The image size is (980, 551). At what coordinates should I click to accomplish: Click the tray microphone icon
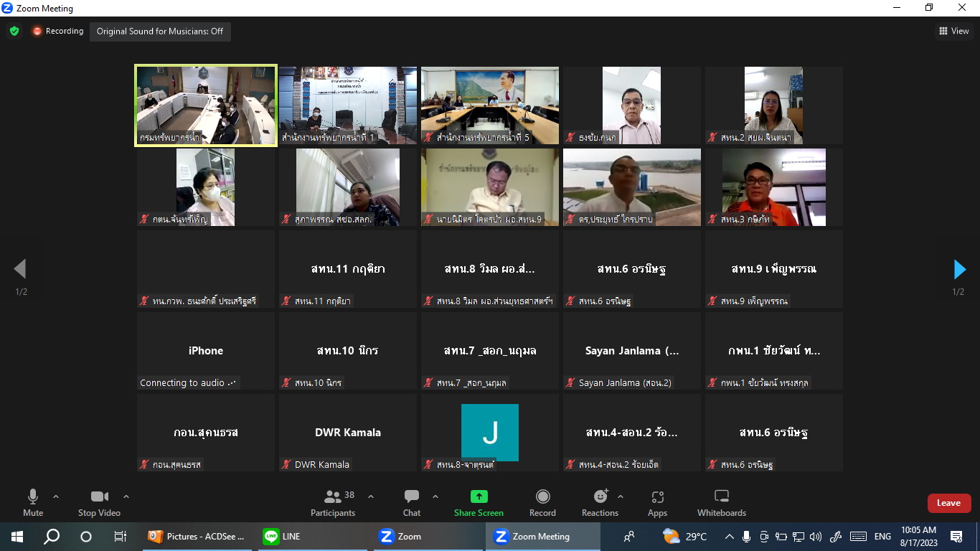[x=747, y=537]
